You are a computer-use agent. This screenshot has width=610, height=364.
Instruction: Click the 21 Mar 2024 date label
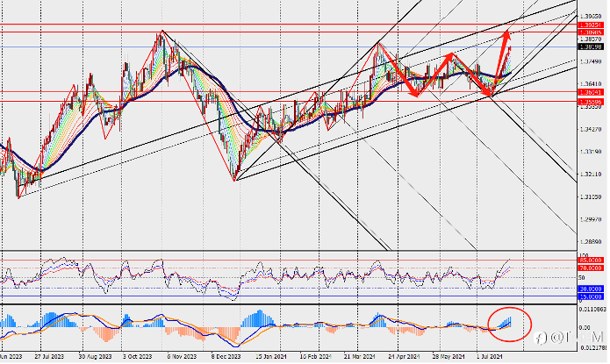tap(360, 356)
